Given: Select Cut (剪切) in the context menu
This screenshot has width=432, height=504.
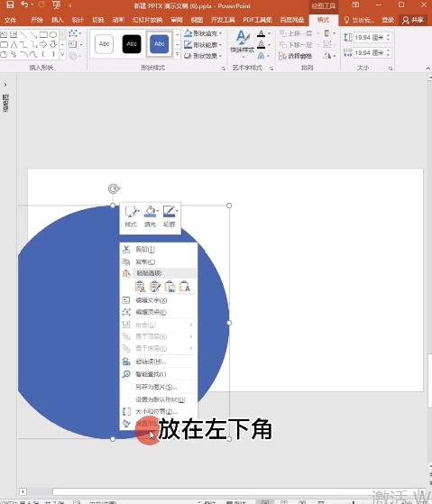Looking at the screenshot, I should point(158,249).
